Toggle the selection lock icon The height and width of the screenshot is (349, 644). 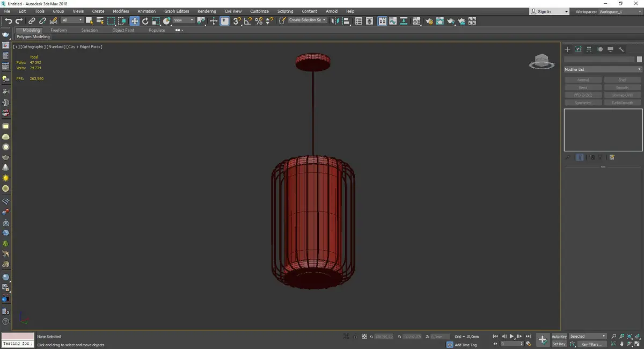point(354,337)
